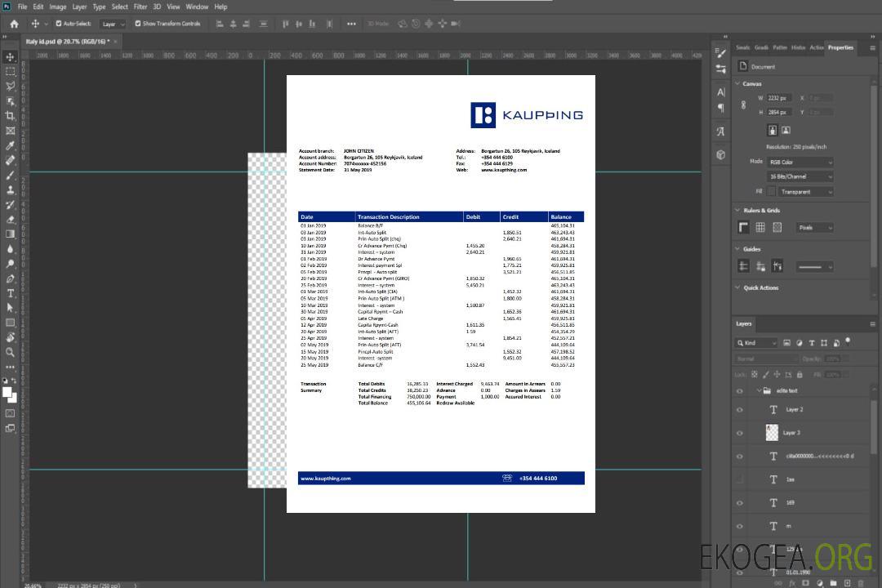This screenshot has height=588, width=882.
Task: Hide the 'm' text layer
Action: pyautogui.click(x=740, y=526)
